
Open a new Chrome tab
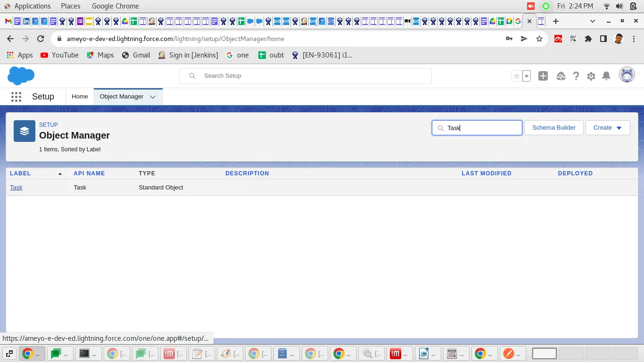pyautogui.click(x=556, y=21)
